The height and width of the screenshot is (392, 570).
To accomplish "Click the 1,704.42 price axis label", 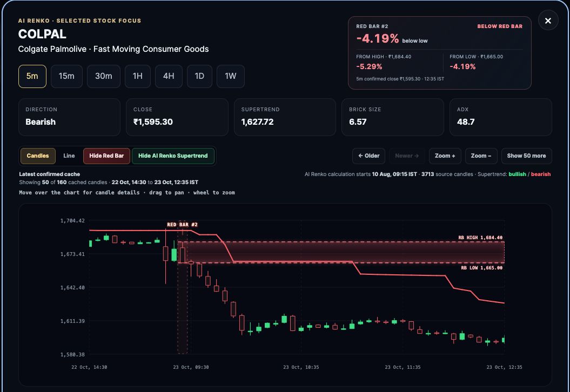I will pos(72,220).
